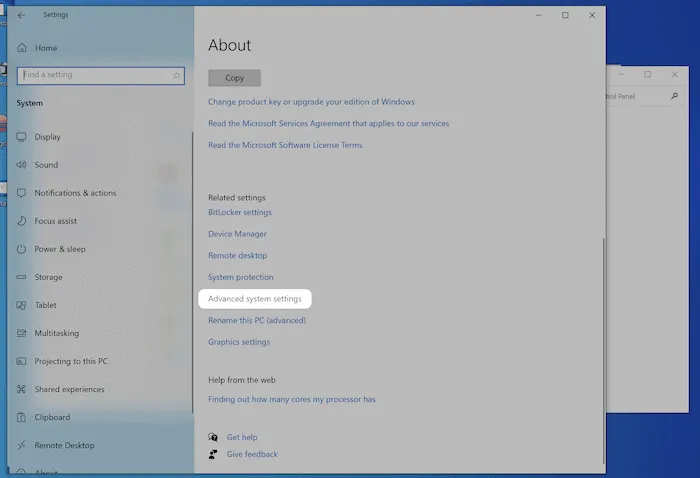Open Finding out how many cores link
Viewport: 700px width, 478px height.
[x=292, y=399]
